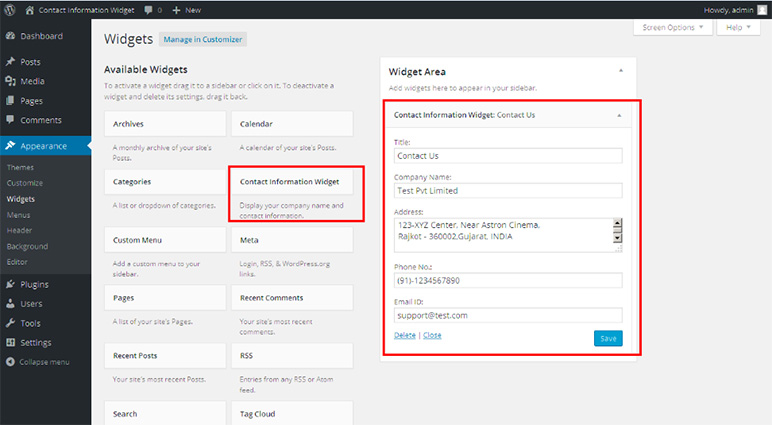Click the Posts pushpin icon

pos(10,62)
